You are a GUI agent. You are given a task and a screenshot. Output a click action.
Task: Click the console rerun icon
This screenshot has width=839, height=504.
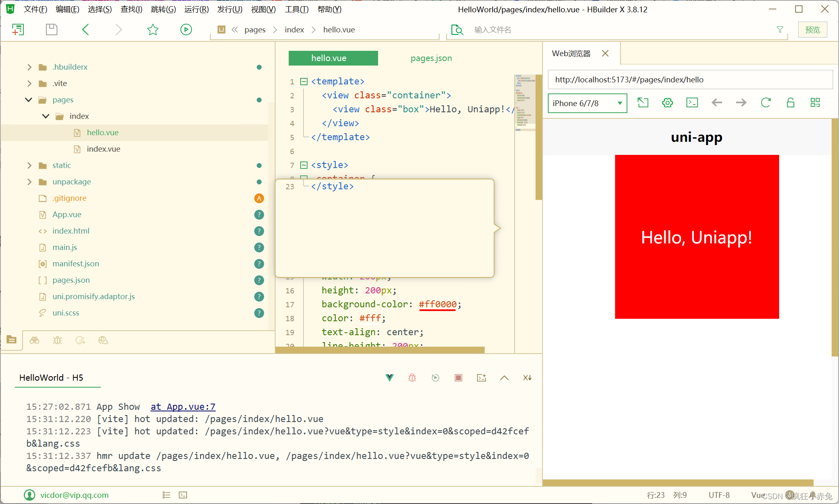pyautogui.click(x=435, y=378)
